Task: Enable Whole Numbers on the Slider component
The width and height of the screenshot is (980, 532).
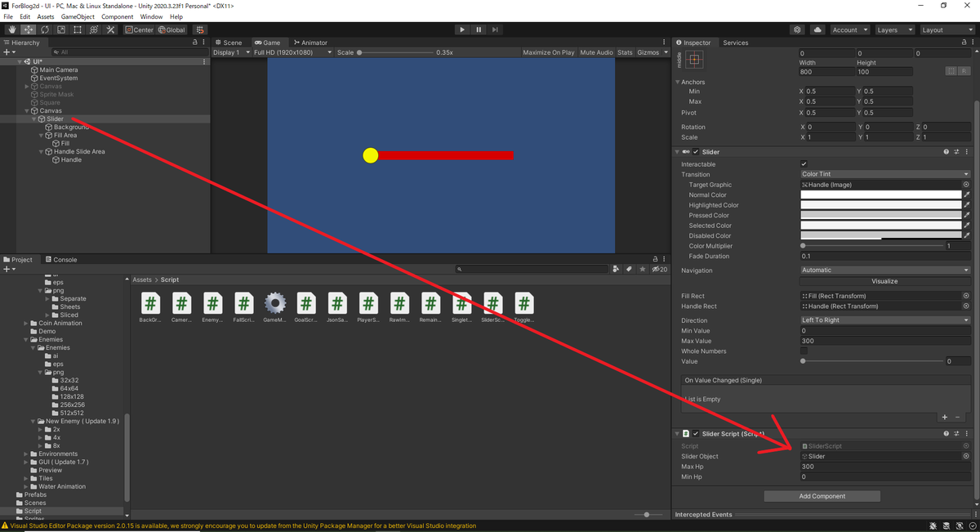Action: (804, 351)
